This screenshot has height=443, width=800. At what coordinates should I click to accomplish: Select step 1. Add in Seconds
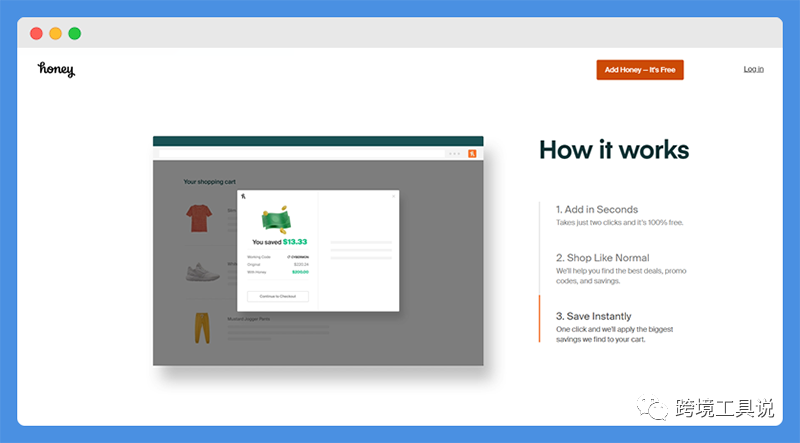[x=597, y=209]
